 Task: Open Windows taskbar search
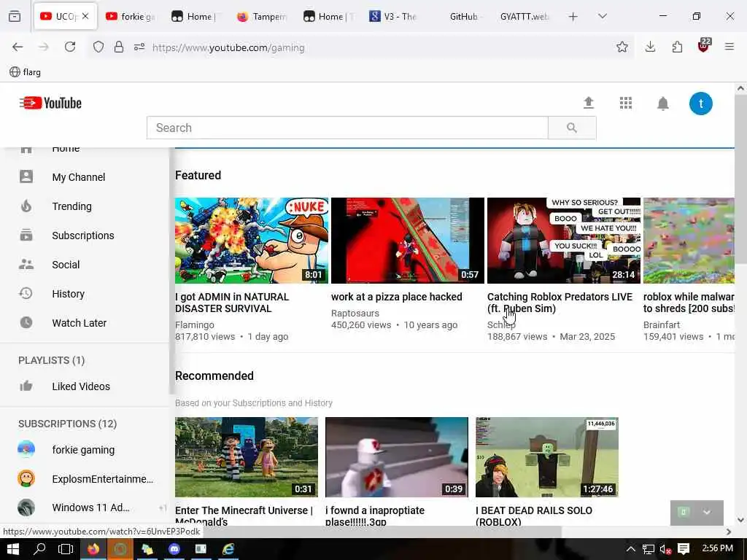pyautogui.click(x=39, y=549)
